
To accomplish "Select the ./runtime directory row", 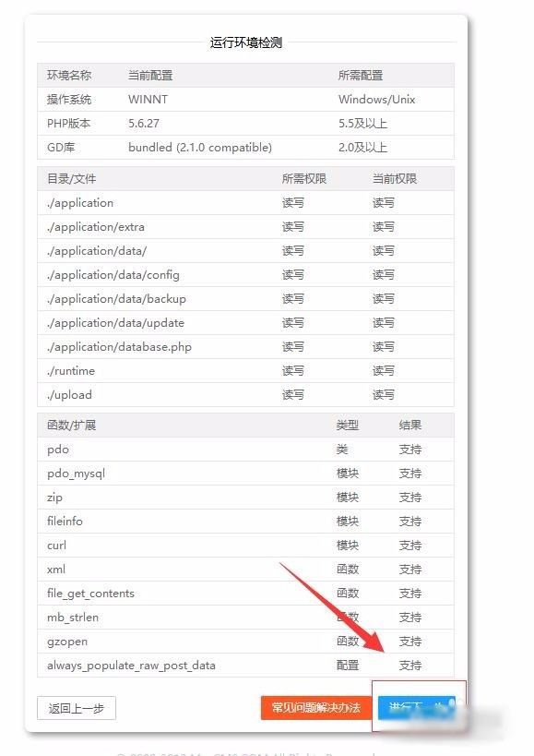I will [x=245, y=371].
